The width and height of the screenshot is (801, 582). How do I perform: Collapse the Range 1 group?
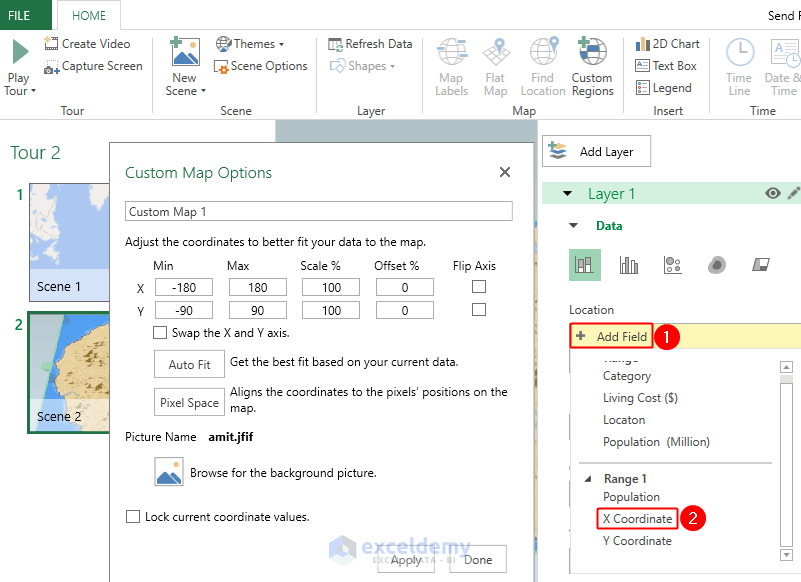tap(588, 479)
